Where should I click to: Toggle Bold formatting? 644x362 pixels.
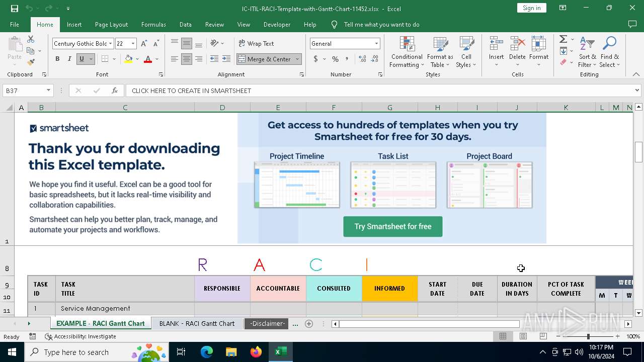tap(57, 59)
